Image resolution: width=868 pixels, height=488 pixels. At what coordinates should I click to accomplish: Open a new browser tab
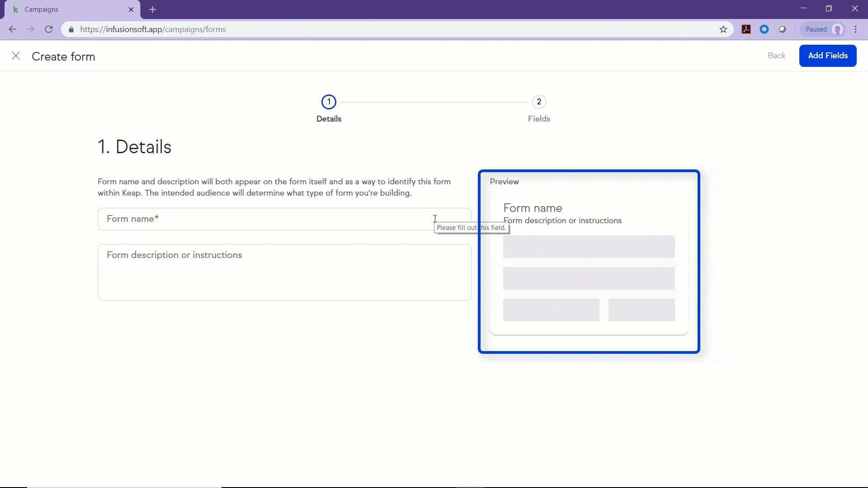[x=152, y=9]
